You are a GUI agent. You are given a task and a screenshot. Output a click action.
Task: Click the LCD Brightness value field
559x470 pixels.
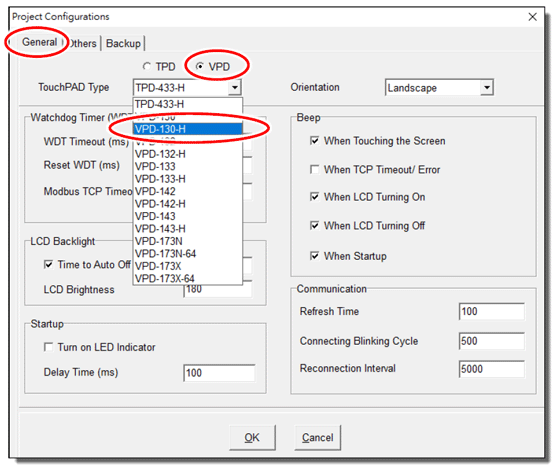point(218,290)
